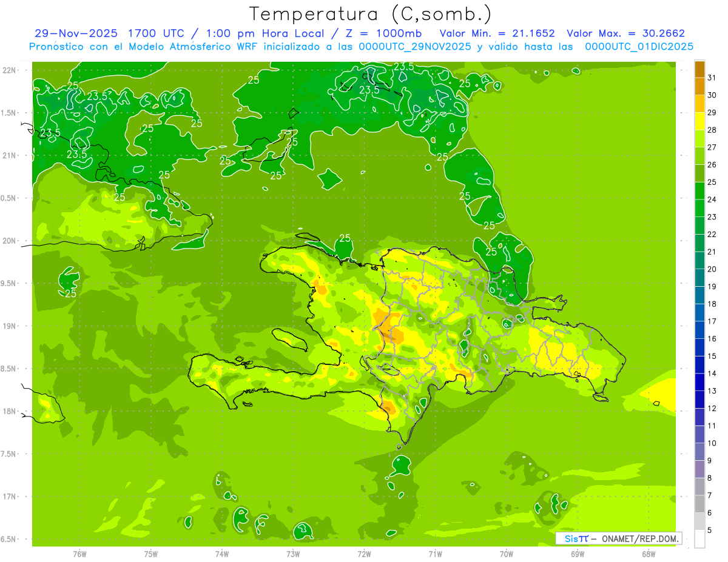Pick the yellow swatch between 27 and 28
Image resolution: width=728 pixels, height=562 pixels.
tap(699, 139)
